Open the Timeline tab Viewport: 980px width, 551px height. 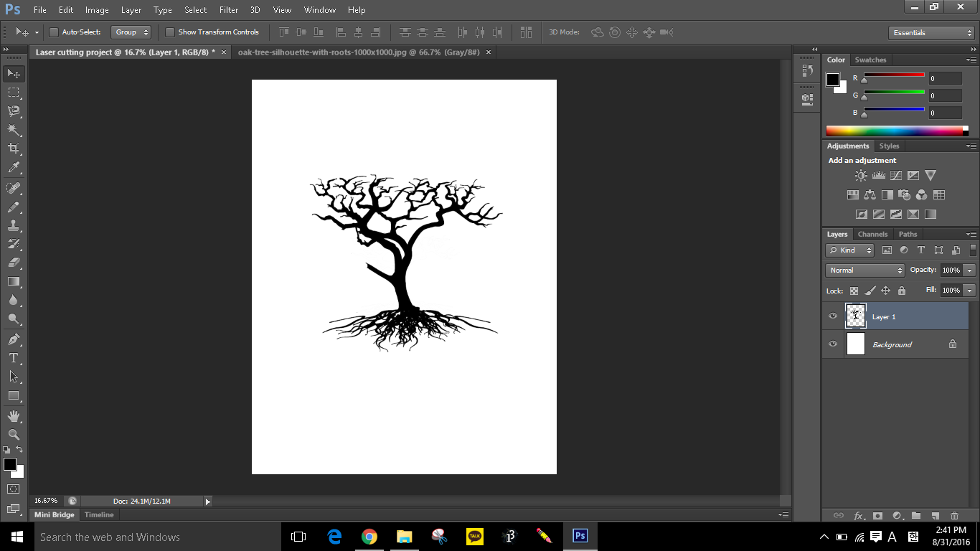[x=99, y=515]
